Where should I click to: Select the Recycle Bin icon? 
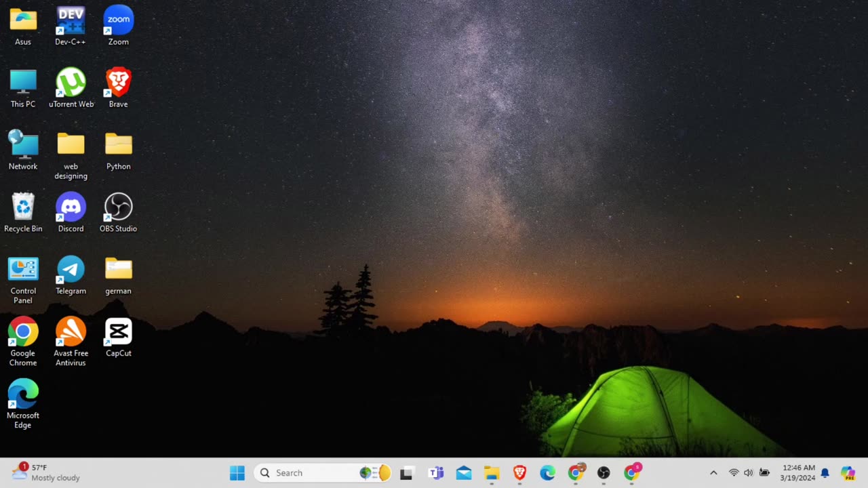(23, 213)
